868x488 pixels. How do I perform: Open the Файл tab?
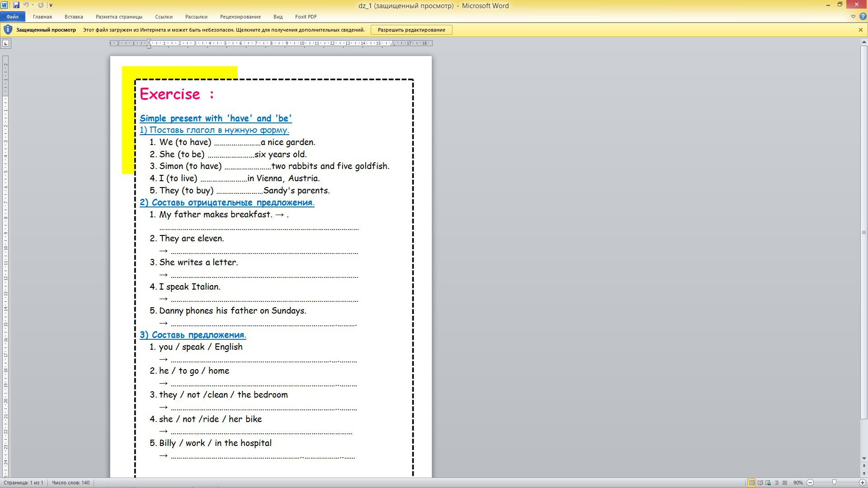coord(13,17)
